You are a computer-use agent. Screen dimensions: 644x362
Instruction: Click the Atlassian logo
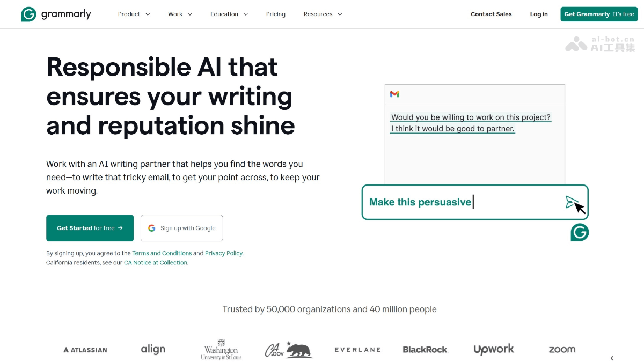pyautogui.click(x=85, y=350)
